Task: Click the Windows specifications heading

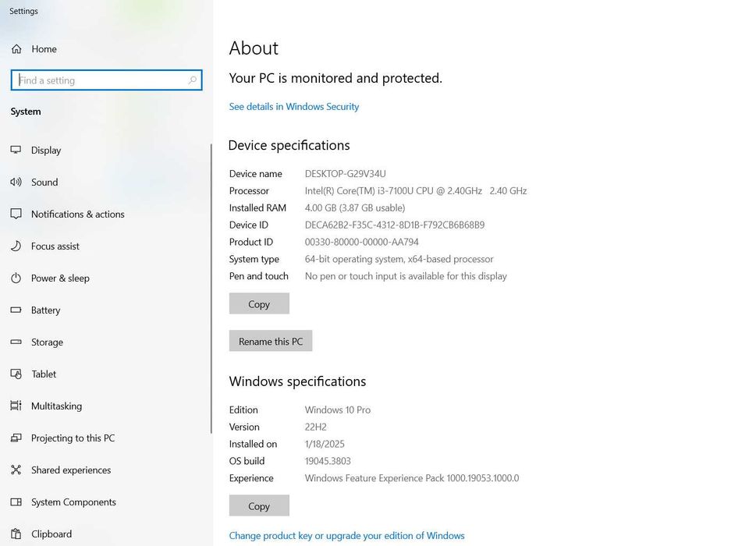Action: tap(297, 381)
